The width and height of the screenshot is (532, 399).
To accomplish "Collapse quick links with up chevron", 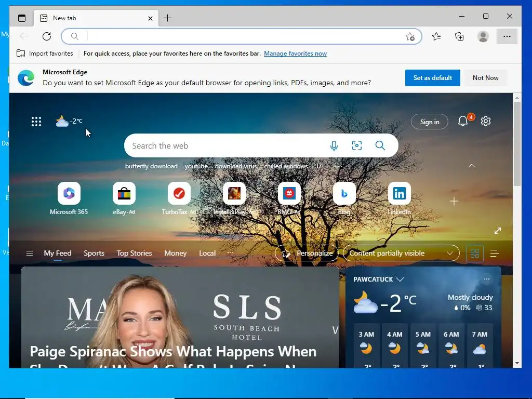I will 472,166.
